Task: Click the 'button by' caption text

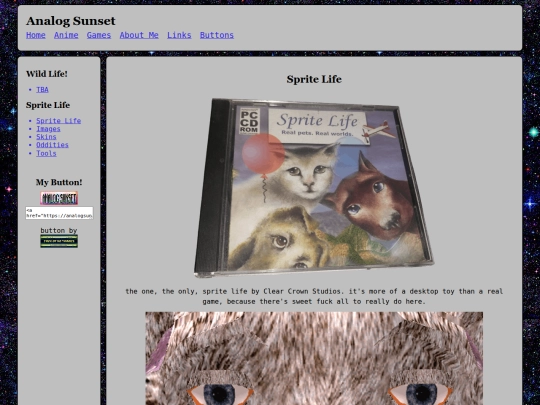Action: point(59,230)
